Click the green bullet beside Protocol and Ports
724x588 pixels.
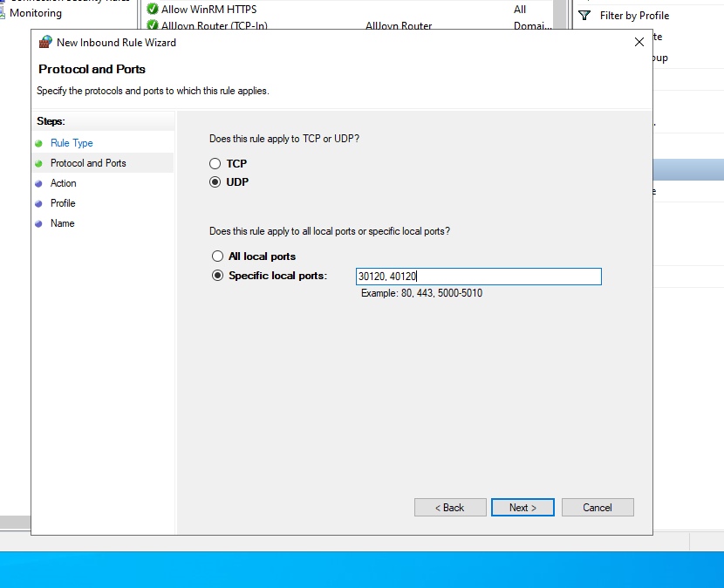click(x=38, y=163)
